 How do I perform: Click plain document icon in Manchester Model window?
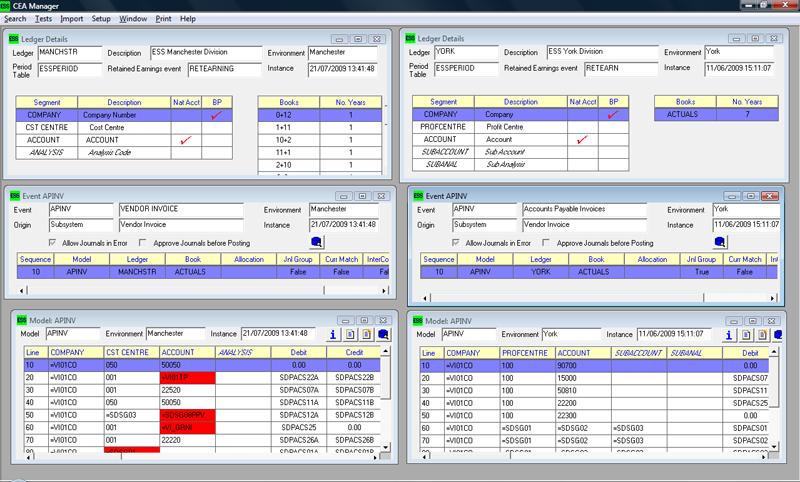[350, 335]
